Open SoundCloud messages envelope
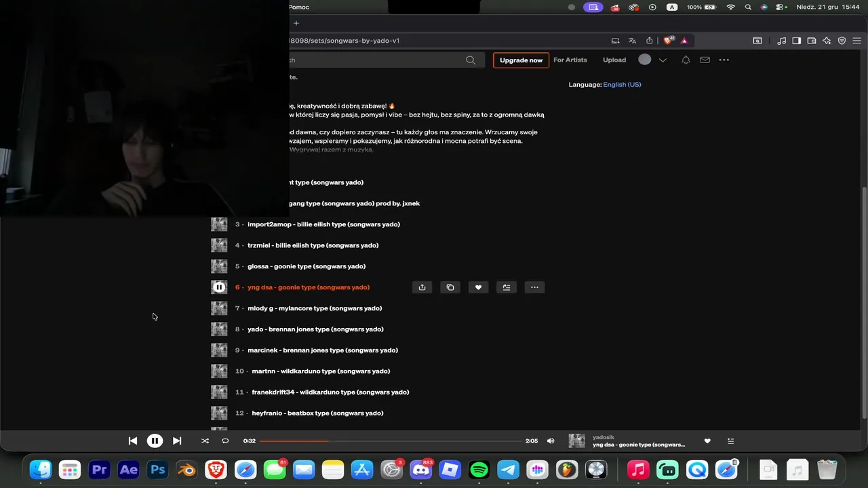The height and width of the screenshot is (488, 868). click(705, 60)
